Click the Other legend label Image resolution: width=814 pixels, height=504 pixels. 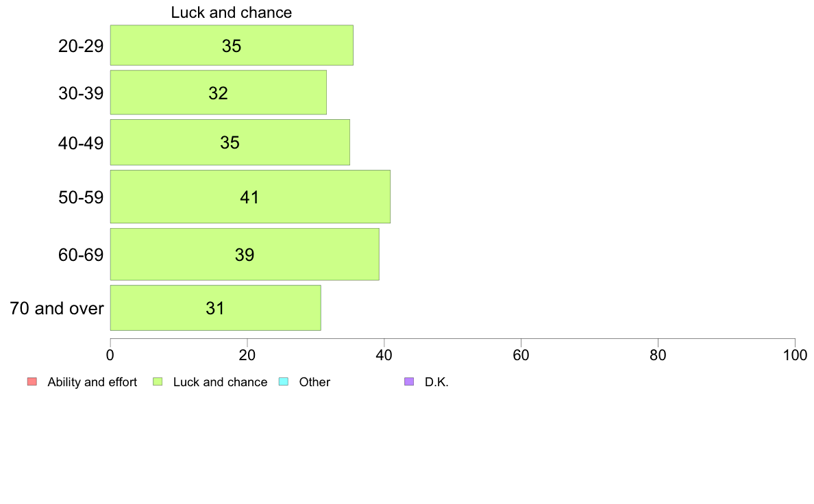point(314,382)
